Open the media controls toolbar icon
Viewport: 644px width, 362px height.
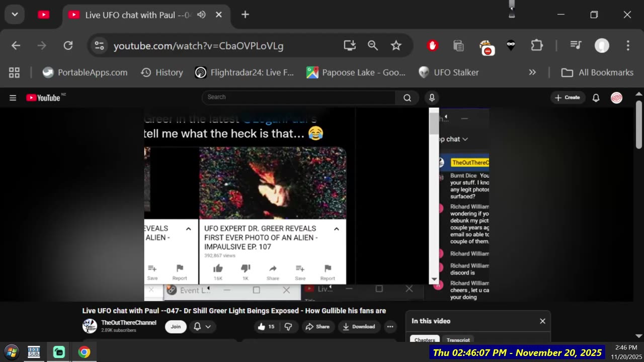[576, 46]
